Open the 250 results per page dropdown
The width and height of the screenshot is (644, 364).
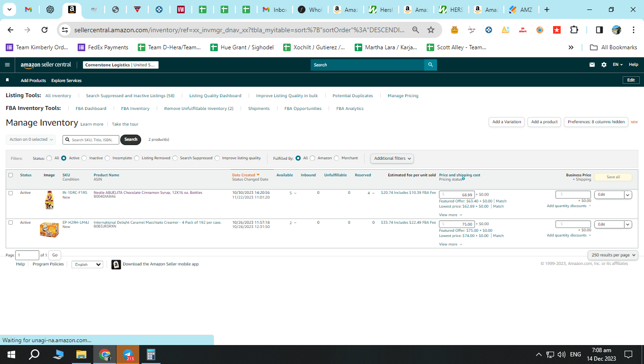coord(613,255)
